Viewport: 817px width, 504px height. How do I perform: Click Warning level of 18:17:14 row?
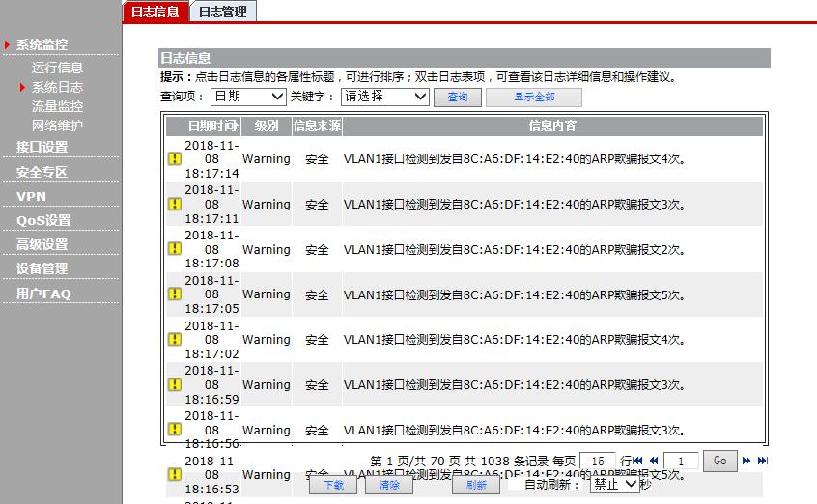pos(267,159)
